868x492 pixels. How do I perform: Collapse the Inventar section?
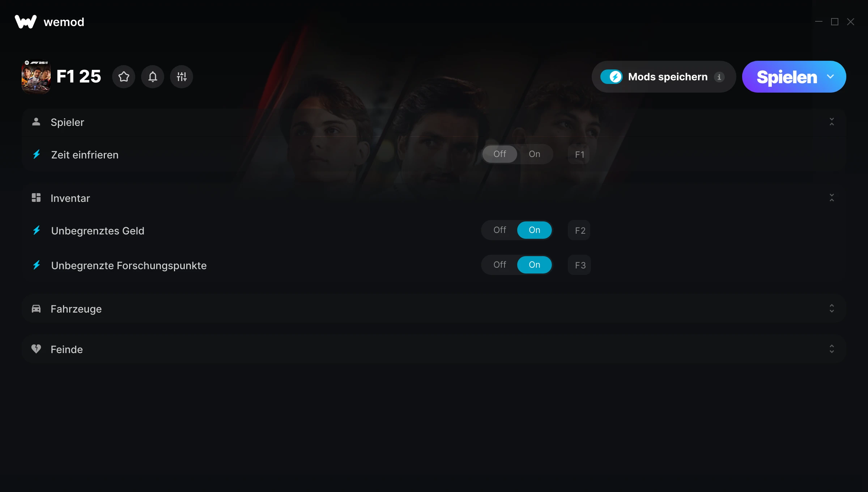pos(832,198)
